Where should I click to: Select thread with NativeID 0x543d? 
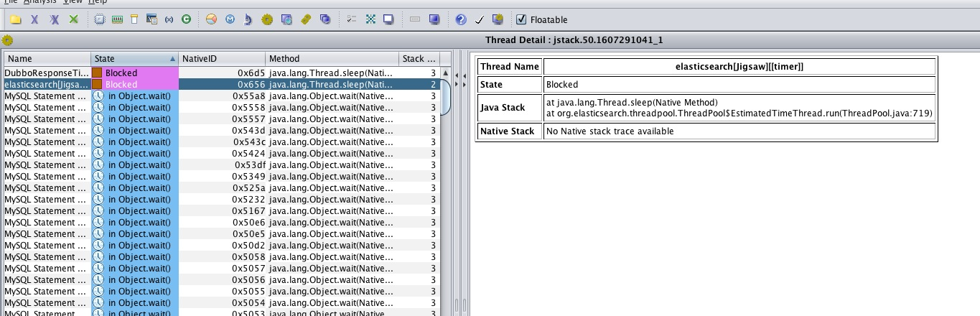pos(222,131)
